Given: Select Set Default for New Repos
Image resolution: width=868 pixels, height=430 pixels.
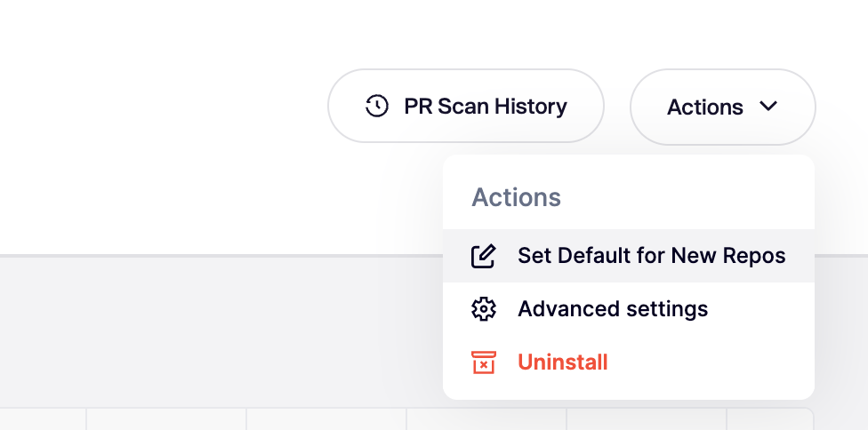Looking at the screenshot, I should (651, 257).
